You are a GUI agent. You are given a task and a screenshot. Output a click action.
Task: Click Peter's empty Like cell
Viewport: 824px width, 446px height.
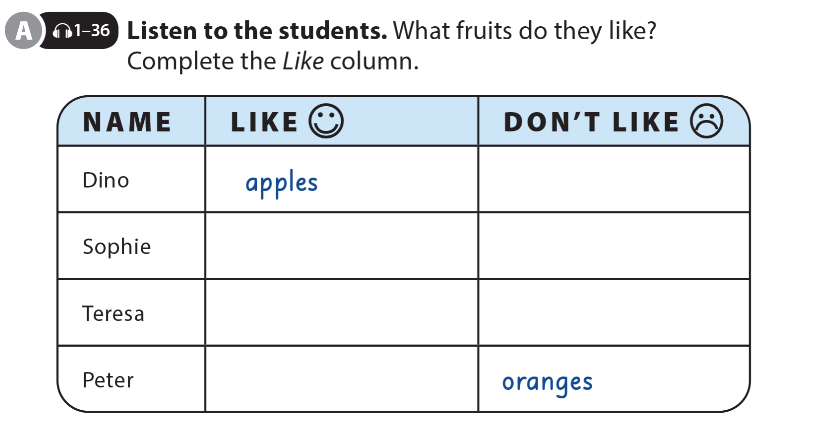click(x=341, y=380)
